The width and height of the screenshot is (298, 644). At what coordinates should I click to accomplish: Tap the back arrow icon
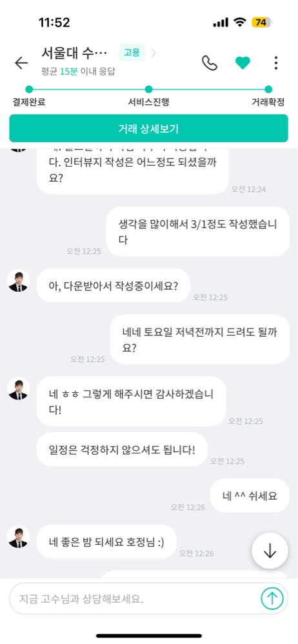click(21, 62)
